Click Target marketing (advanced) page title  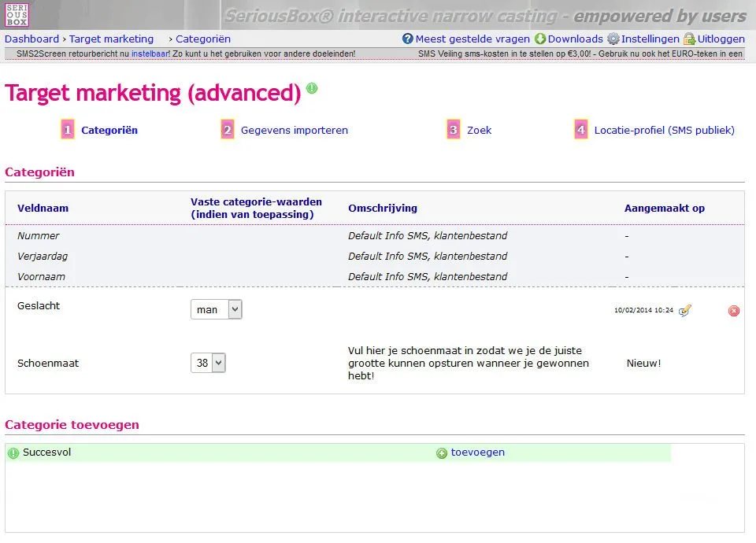(x=153, y=93)
